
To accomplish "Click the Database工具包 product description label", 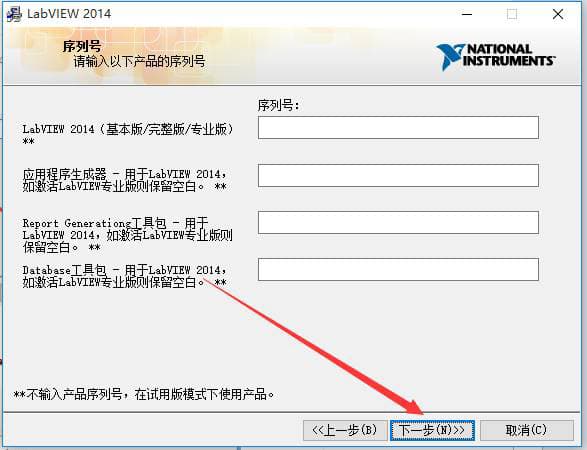I will coord(125,276).
